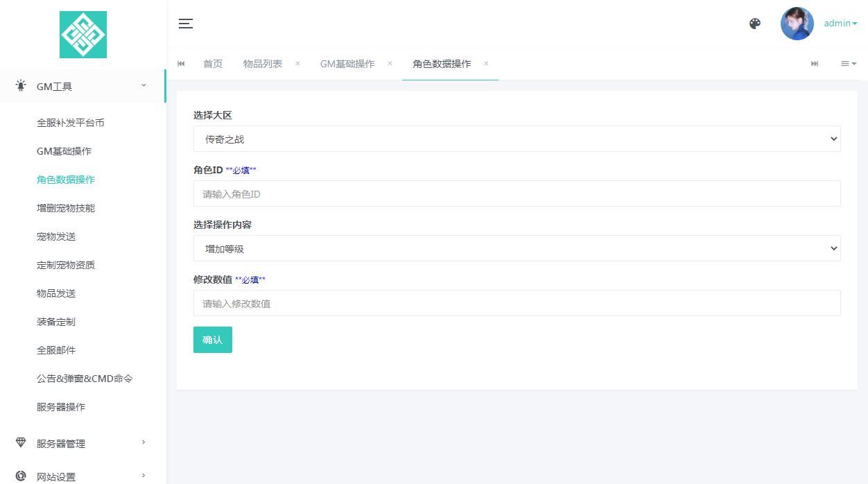Switch to the GM基础操作 tab

coord(347,64)
